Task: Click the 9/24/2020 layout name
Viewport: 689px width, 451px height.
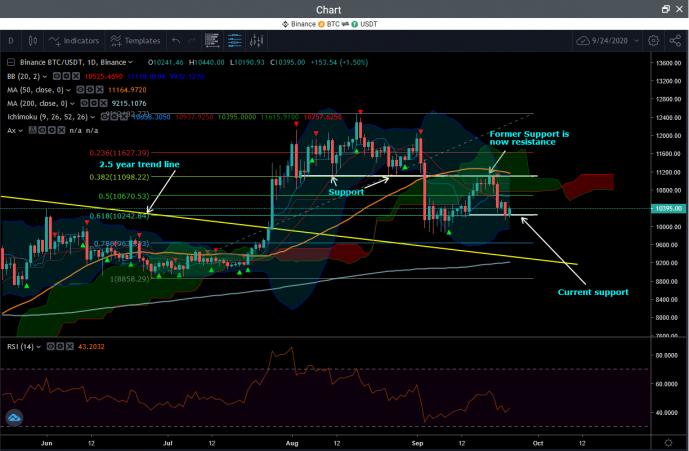Action: pos(609,41)
